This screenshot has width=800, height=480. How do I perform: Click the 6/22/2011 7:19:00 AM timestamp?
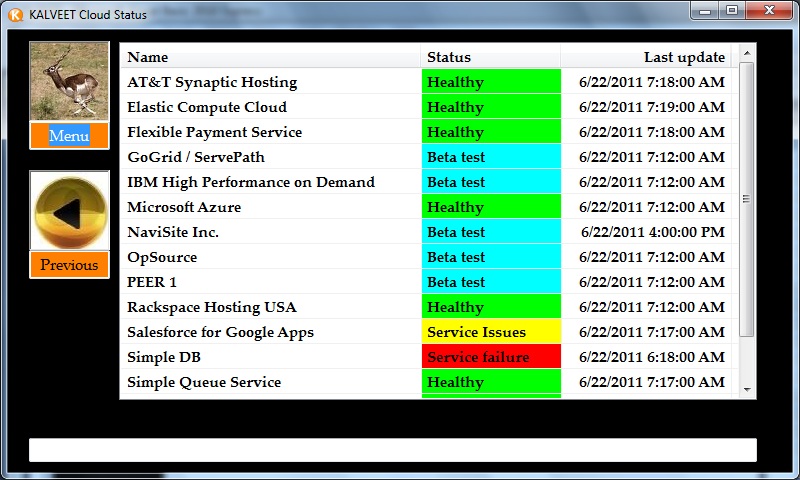pos(652,107)
